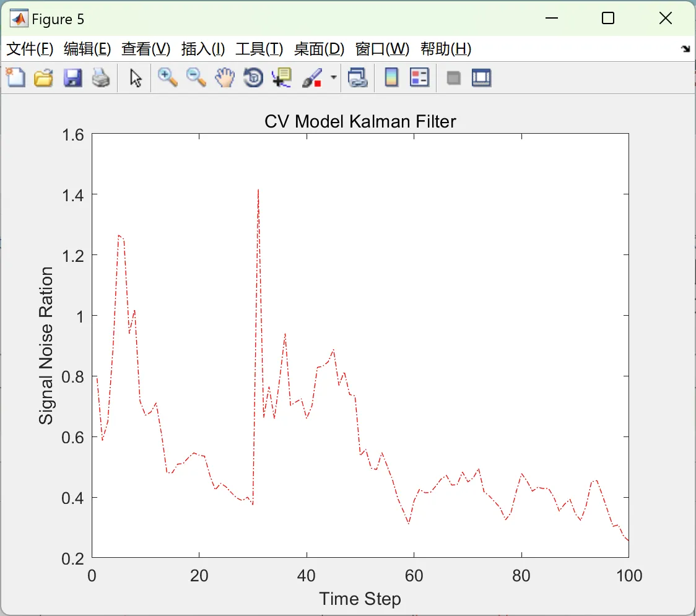
Task: Open the 插入(I) menu
Action: click(203, 49)
